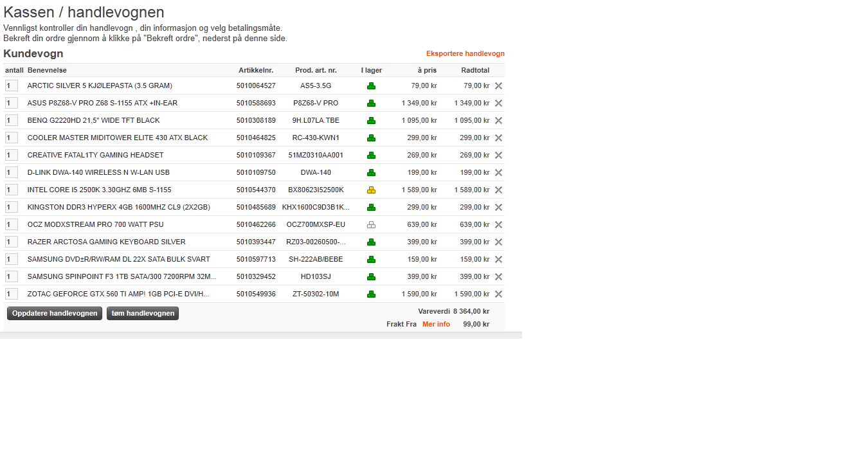The width and height of the screenshot is (868, 468).
Task: Remove CREATIVE FATAL1TY GAMING HEADSET from cart
Action: click(498, 155)
